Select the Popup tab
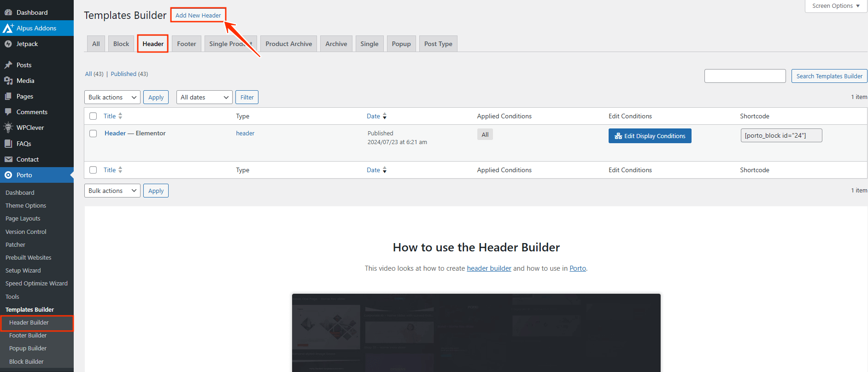 click(401, 44)
